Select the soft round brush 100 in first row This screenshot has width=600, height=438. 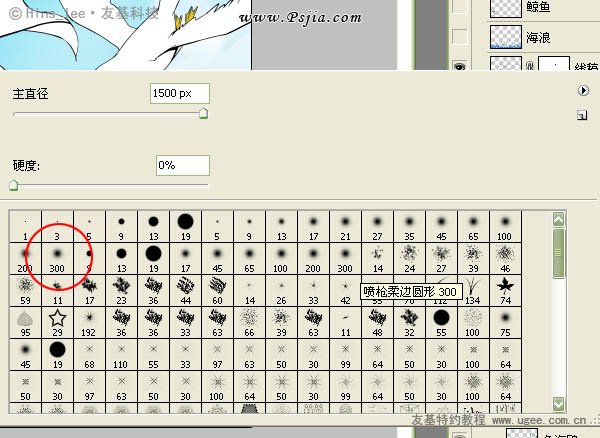point(505,226)
